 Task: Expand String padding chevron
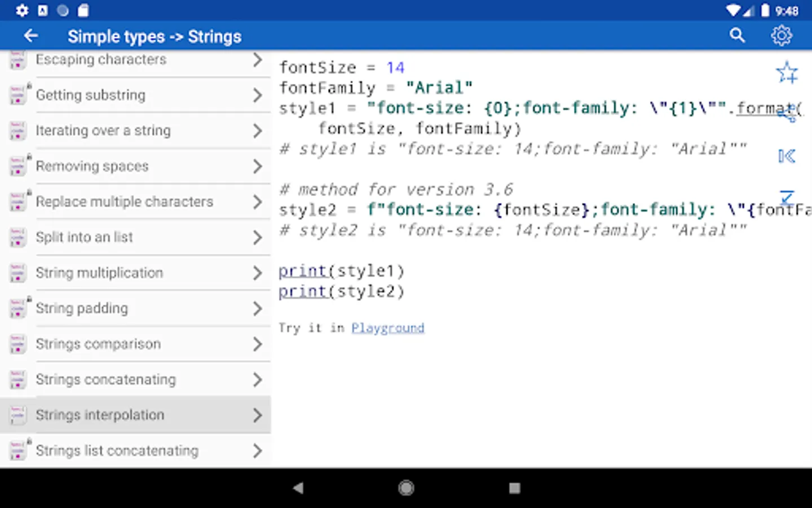click(257, 308)
